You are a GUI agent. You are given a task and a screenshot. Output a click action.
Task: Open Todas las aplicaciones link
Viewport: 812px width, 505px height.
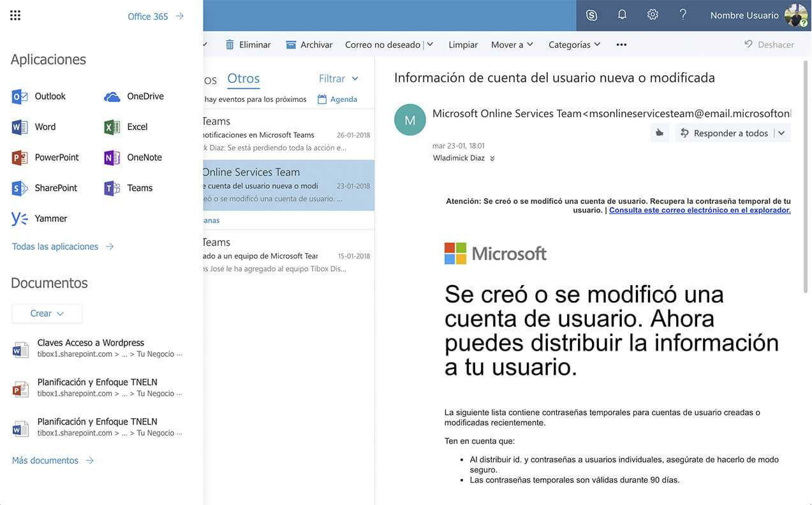click(63, 246)
